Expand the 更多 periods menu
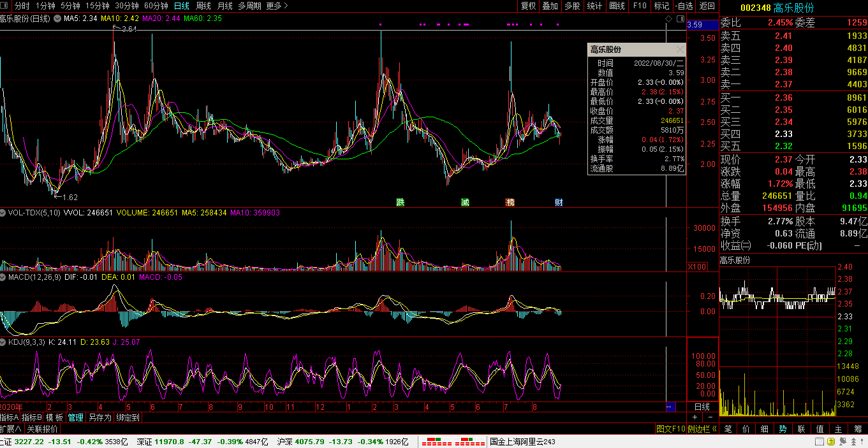 pyautogui.click(x=277, y=6)
